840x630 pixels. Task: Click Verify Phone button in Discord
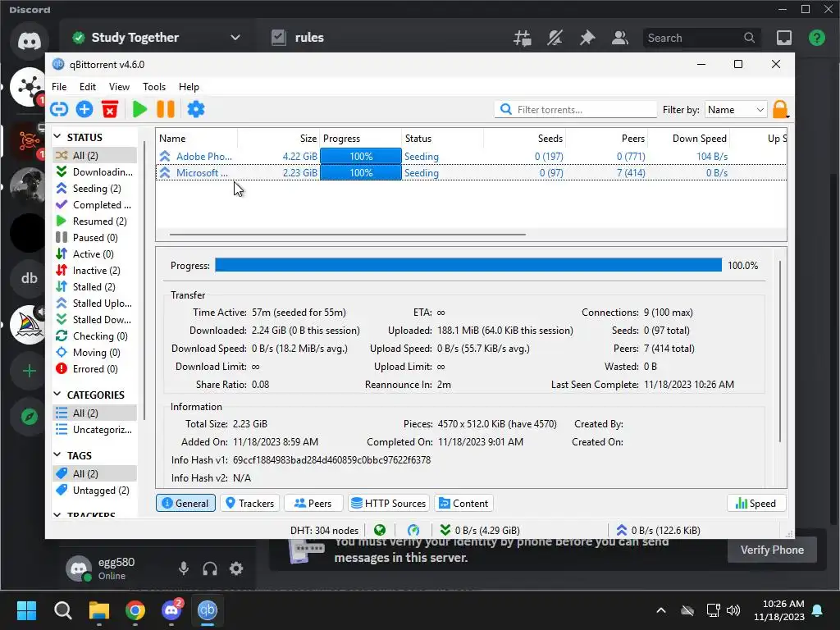[x=772, y=550]
